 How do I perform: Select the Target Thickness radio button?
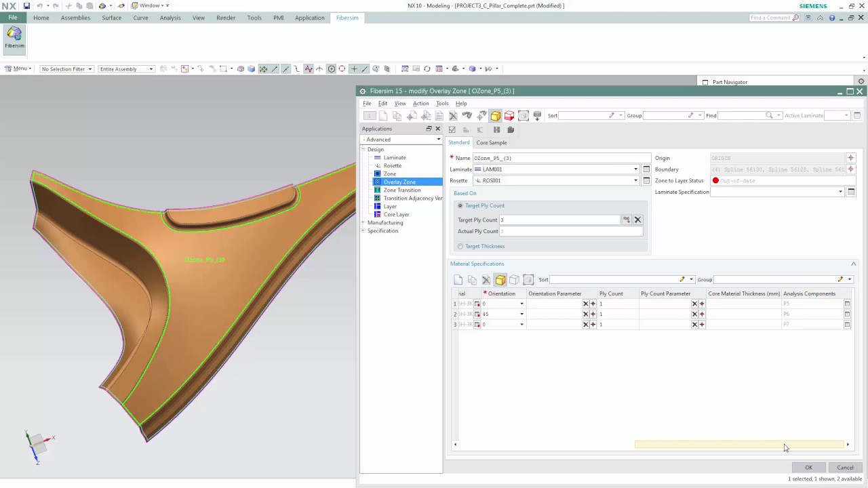point(460,246)
